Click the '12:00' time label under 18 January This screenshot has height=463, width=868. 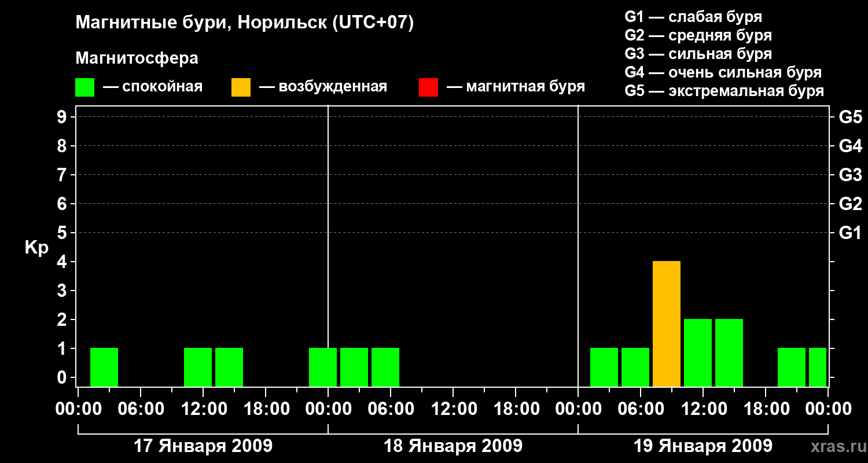[x=453, y=409]
